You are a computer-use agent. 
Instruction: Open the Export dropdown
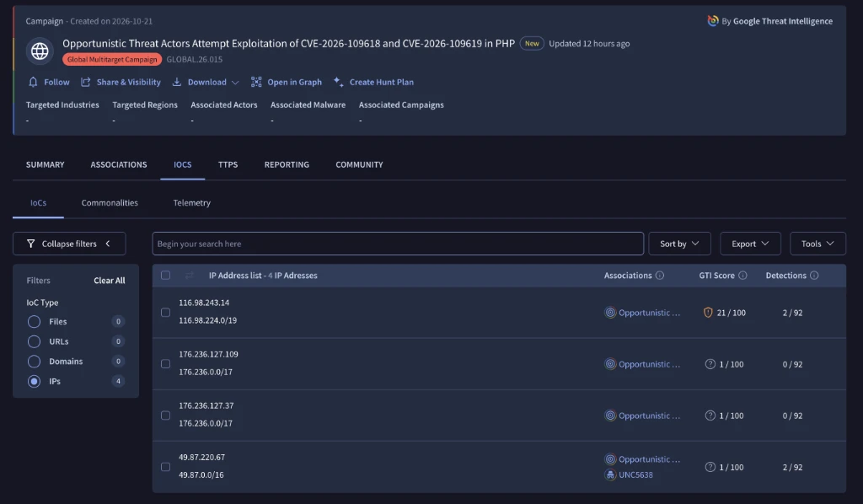click(x=750, y=244)
